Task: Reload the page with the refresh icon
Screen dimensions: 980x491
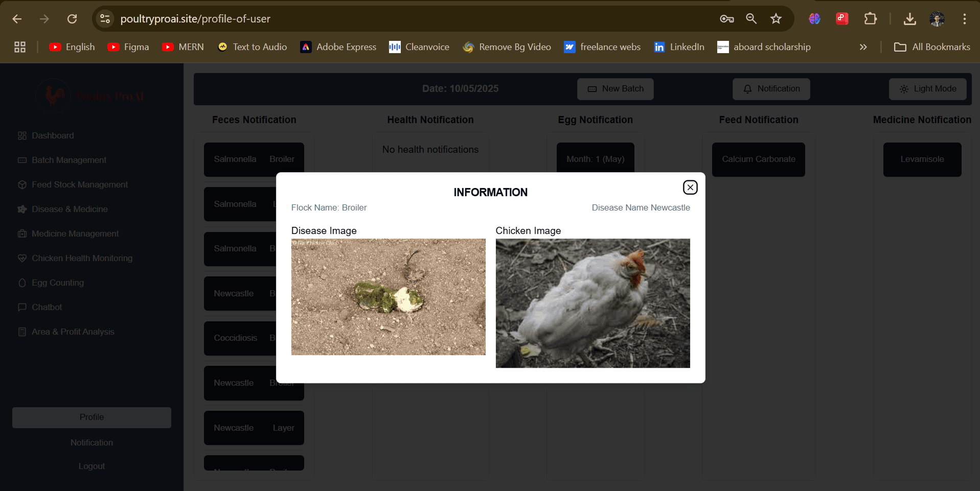Action: (x=72, y=19)
